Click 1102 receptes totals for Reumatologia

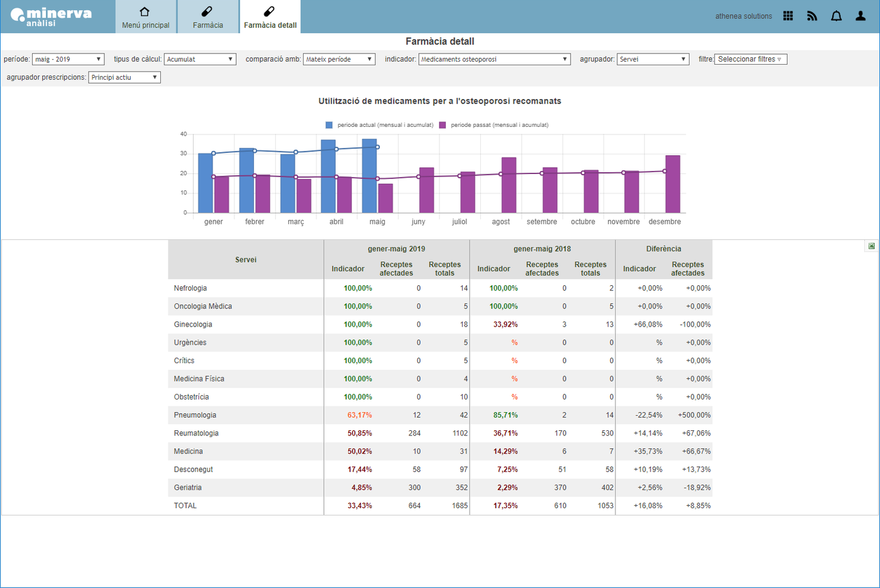(x=460, y=433)
